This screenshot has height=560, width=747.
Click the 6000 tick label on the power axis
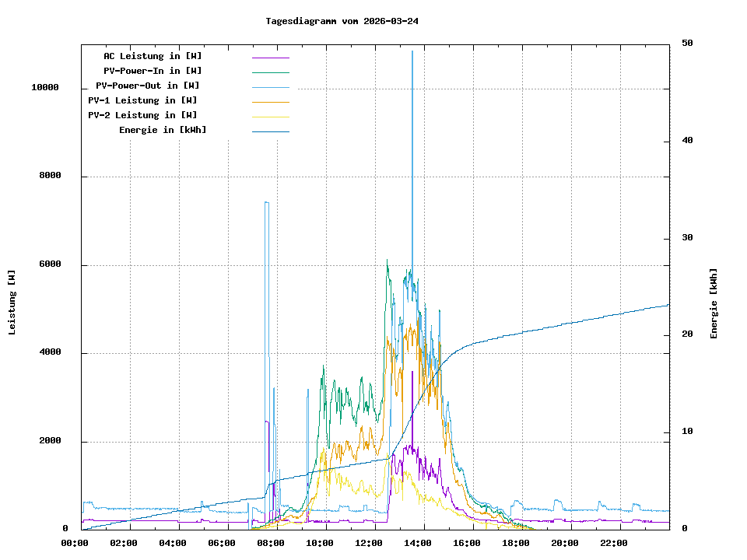(50, 265)
